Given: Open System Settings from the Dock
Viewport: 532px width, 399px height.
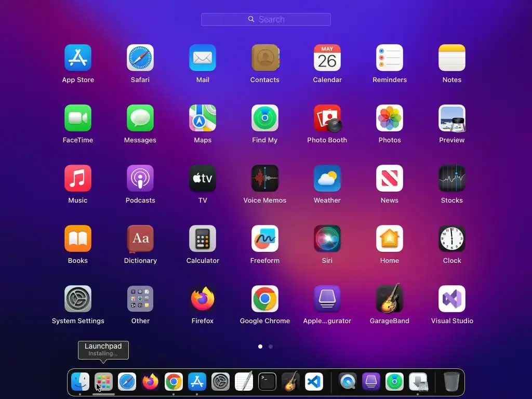Looking at the screenshot, I should point(220,382).
